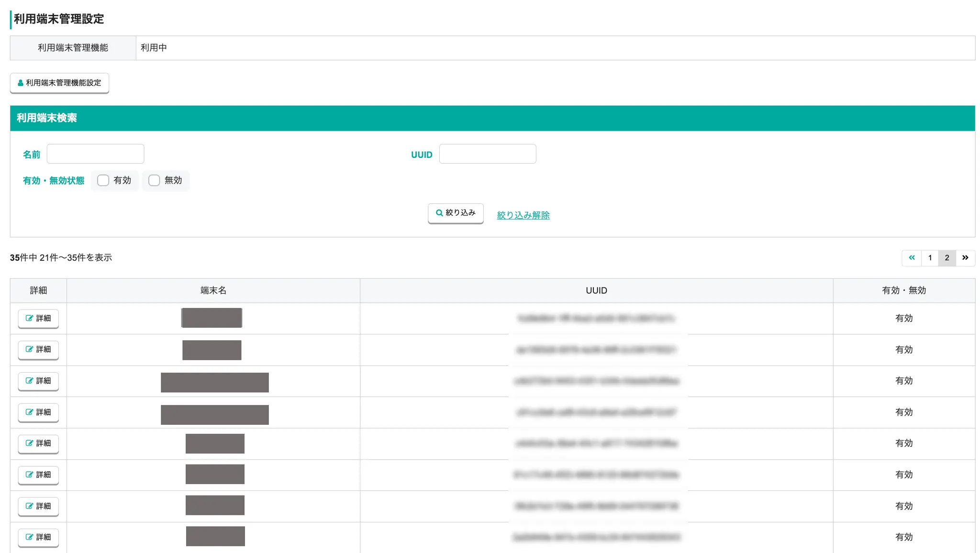Open 詳細 for the first table row
The width and height of the screenshot is (980, 553).
coord(38,319)
